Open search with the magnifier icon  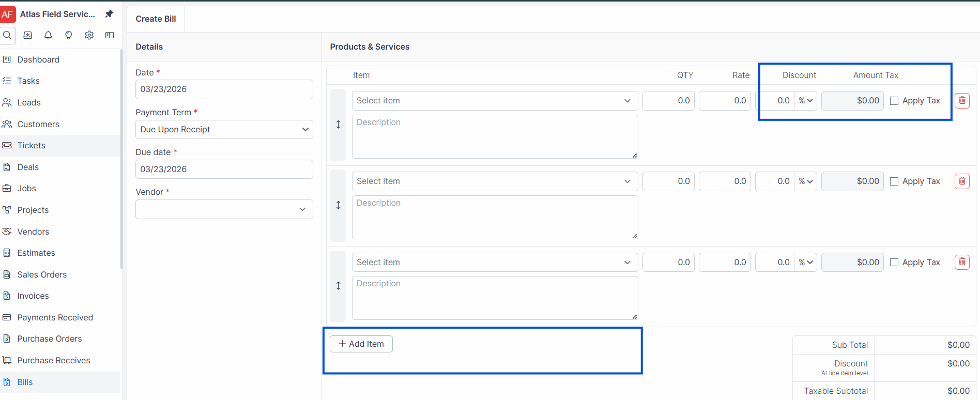pos(7,35)
